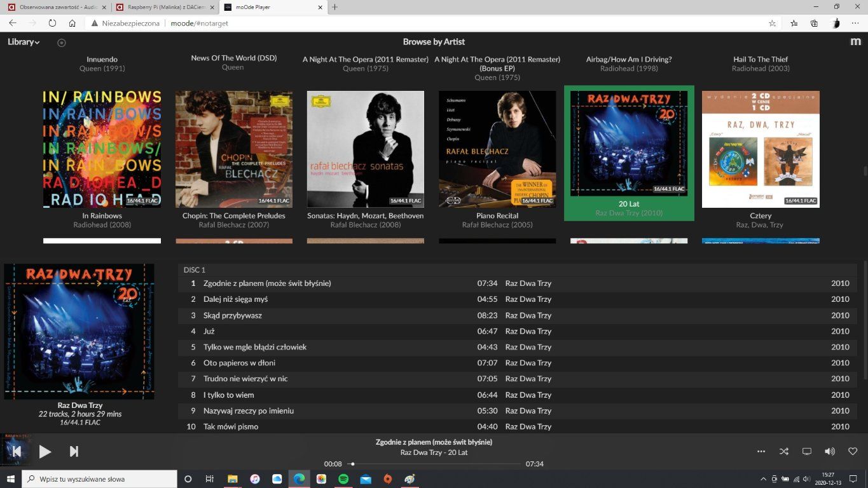Open File Explorer from the taskbar

[233, 478]
